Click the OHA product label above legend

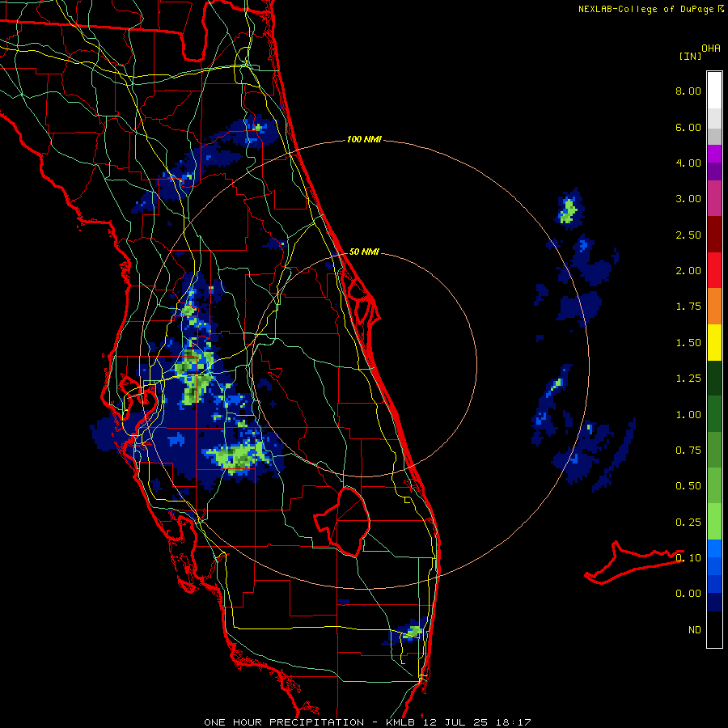pos(711,49)
